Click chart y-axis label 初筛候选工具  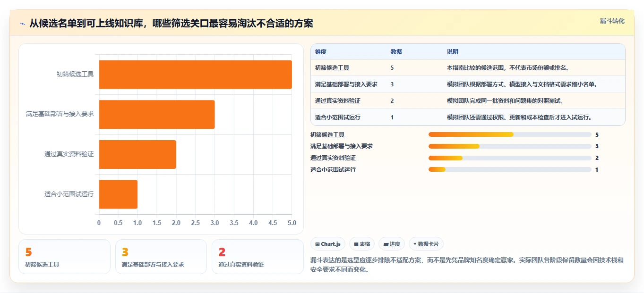[75, 74]
